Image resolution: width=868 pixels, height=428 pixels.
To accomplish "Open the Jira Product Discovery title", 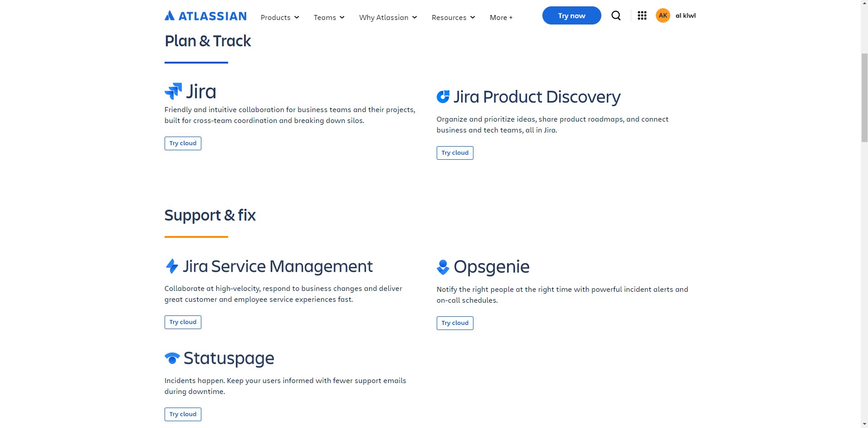I will pyautogui.click(x=537, y=97).
